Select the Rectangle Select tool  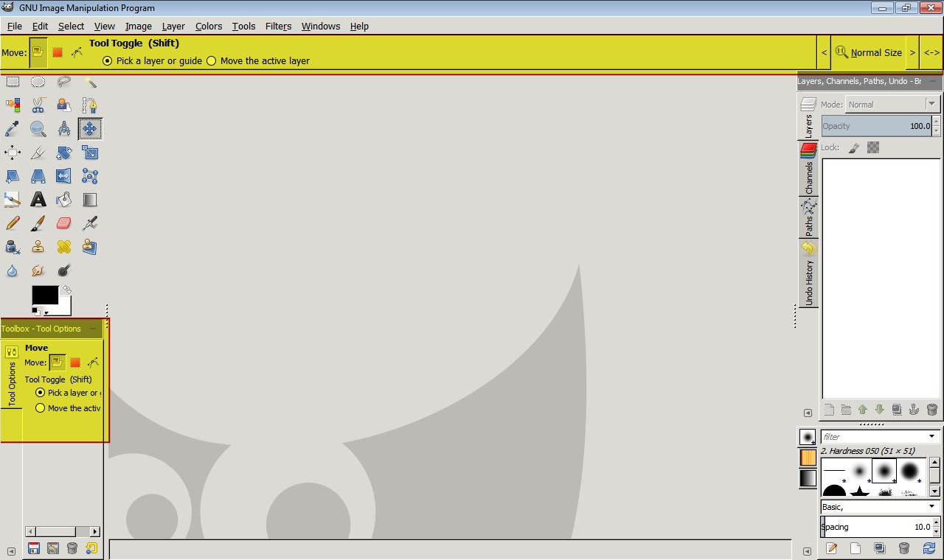pyautogui.click(x=13, y=82)
